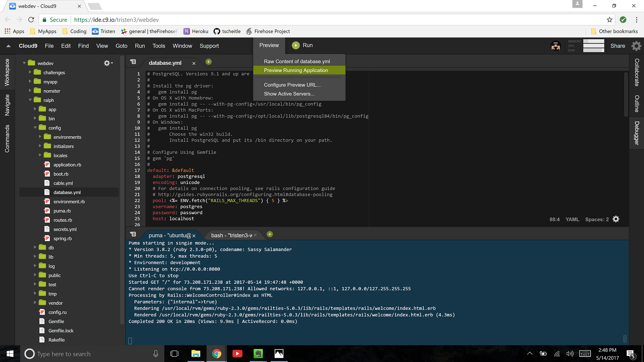
Task: Click the Share button
Action: [618, 46]
